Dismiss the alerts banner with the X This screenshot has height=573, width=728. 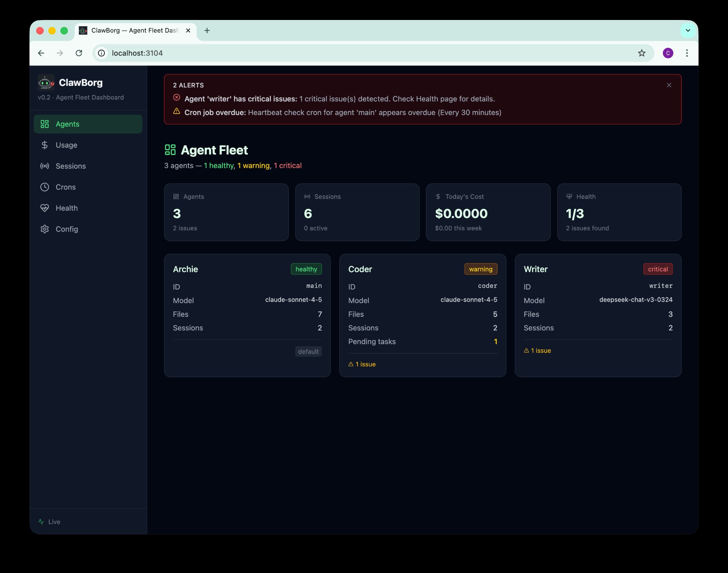point(669,85)
